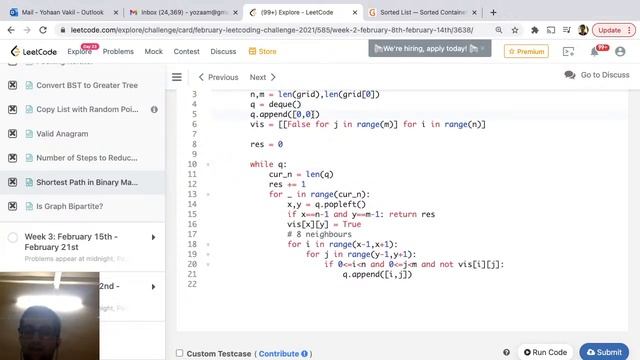Open the Discuss menu

(223, 51)
